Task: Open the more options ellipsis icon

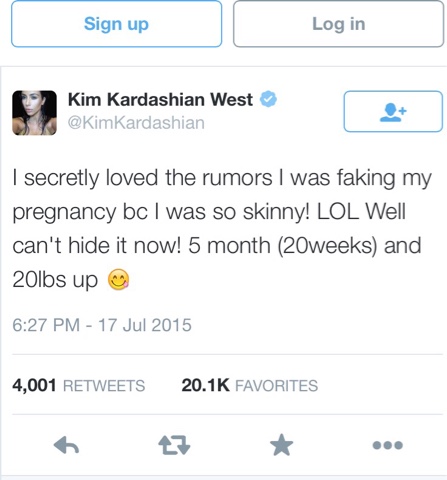Action: [388, 445]
